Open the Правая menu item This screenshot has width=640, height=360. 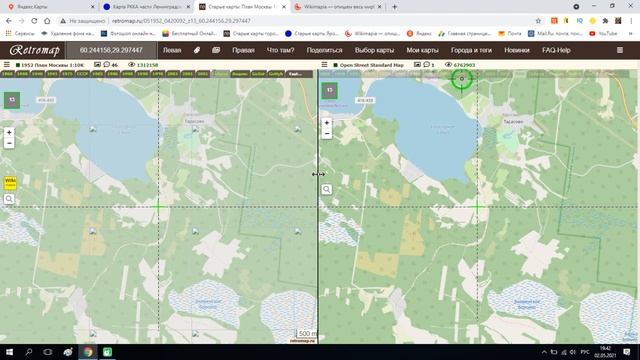point(243,50)
